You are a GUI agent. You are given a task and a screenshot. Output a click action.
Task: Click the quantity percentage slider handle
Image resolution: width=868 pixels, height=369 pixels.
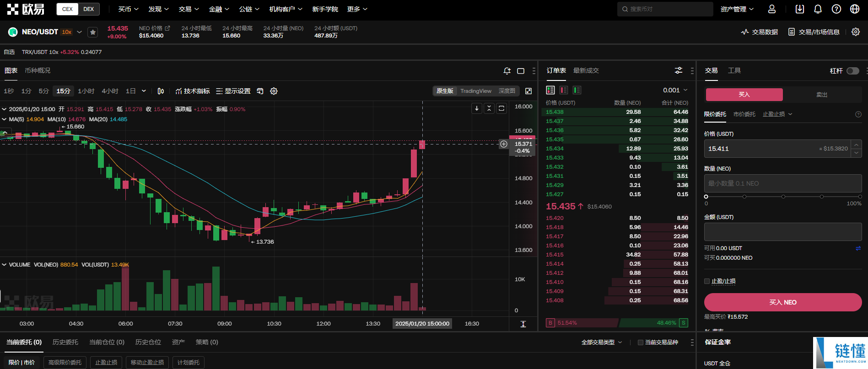[x=706, y=197]
